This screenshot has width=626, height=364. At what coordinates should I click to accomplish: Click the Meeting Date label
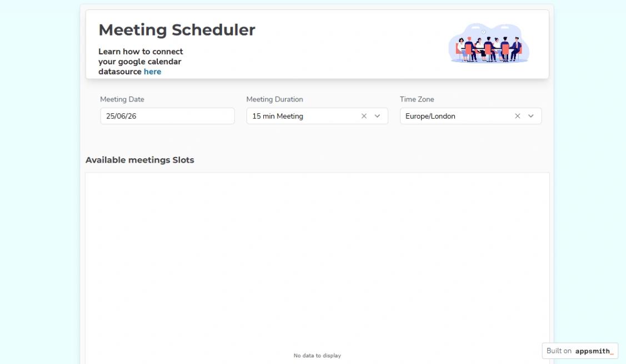(122, 99)
